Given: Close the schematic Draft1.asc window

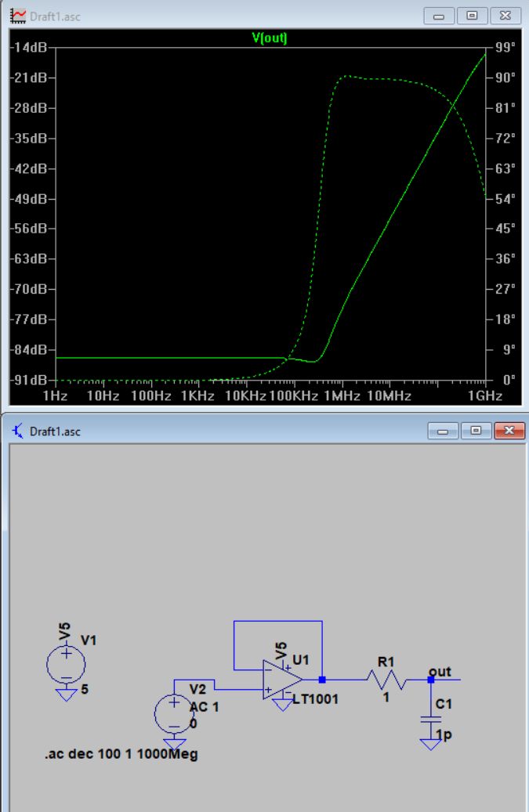Looking at the screenshot, I should [x=509, y=431].
